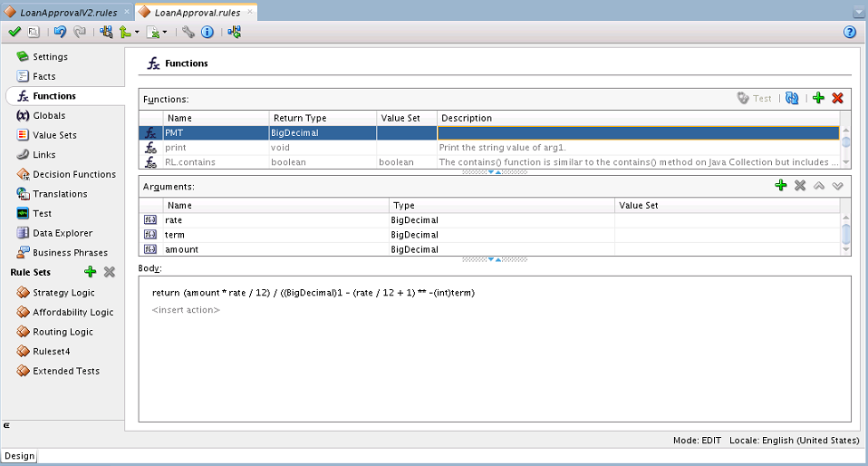Viewport: 868px width, 466px height.
Task: Select the Routing Logic rule set
Action: [x=63, y=332]
